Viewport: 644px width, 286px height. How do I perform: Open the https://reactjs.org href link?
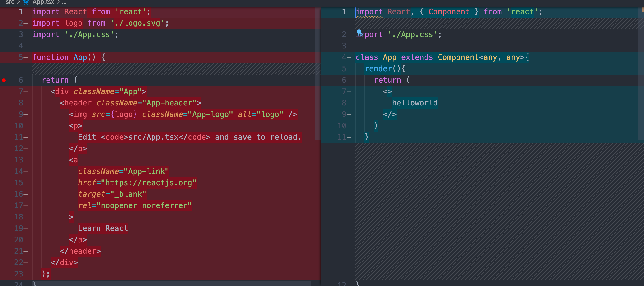[149, 183]
